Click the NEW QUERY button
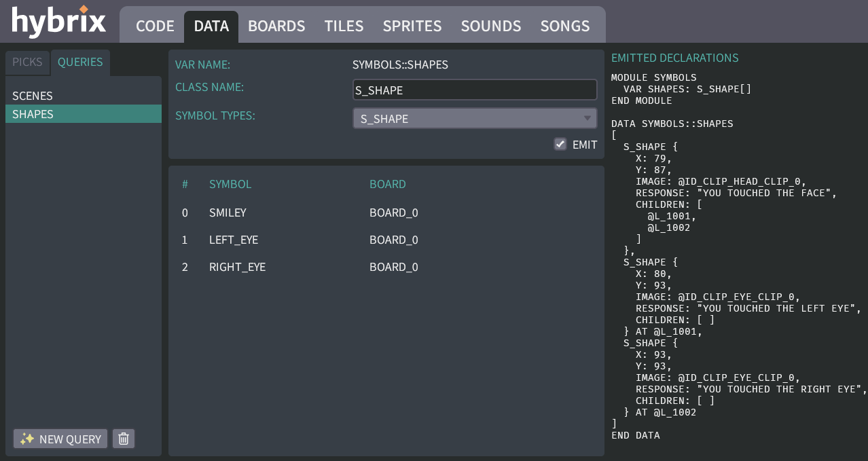The width and height of the screenshot is (868, 461). (x=60, y=439)
